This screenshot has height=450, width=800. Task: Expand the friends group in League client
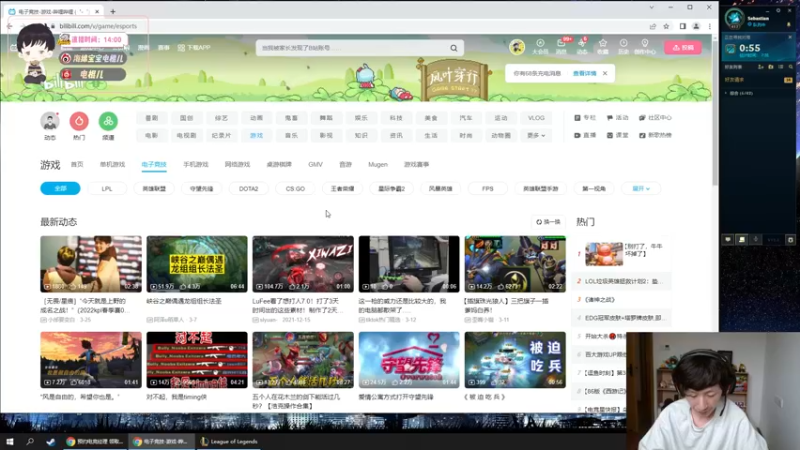tap(726, 93)
